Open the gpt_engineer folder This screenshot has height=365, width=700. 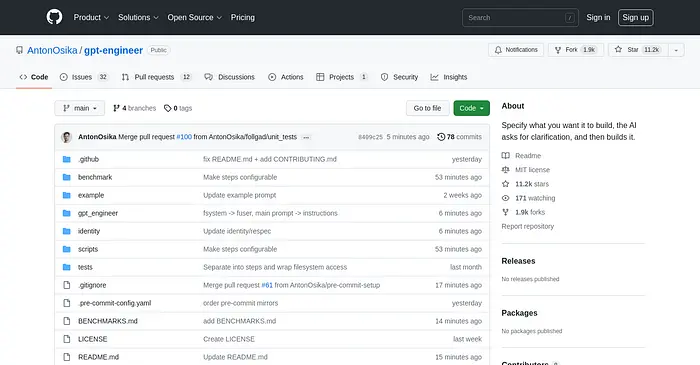(98, 213)
